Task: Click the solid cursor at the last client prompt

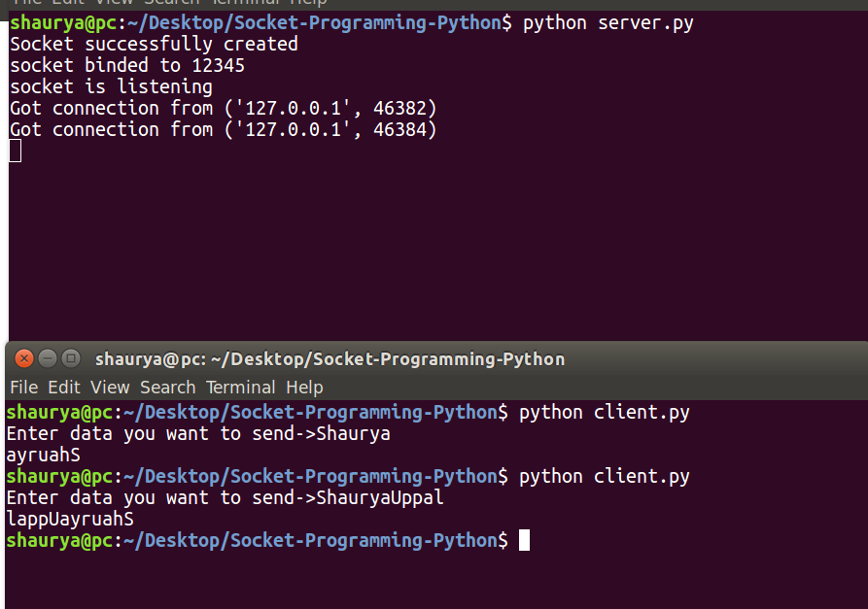Action: [524, 540]
